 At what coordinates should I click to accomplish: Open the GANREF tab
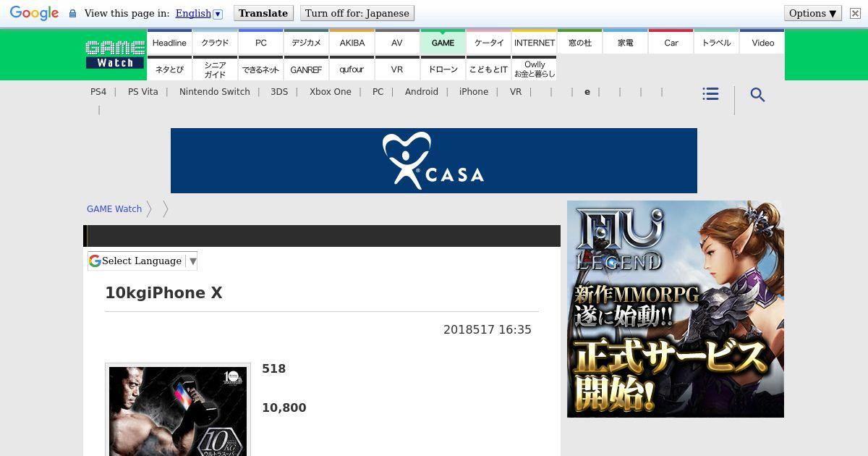click(x=306, y=69)
